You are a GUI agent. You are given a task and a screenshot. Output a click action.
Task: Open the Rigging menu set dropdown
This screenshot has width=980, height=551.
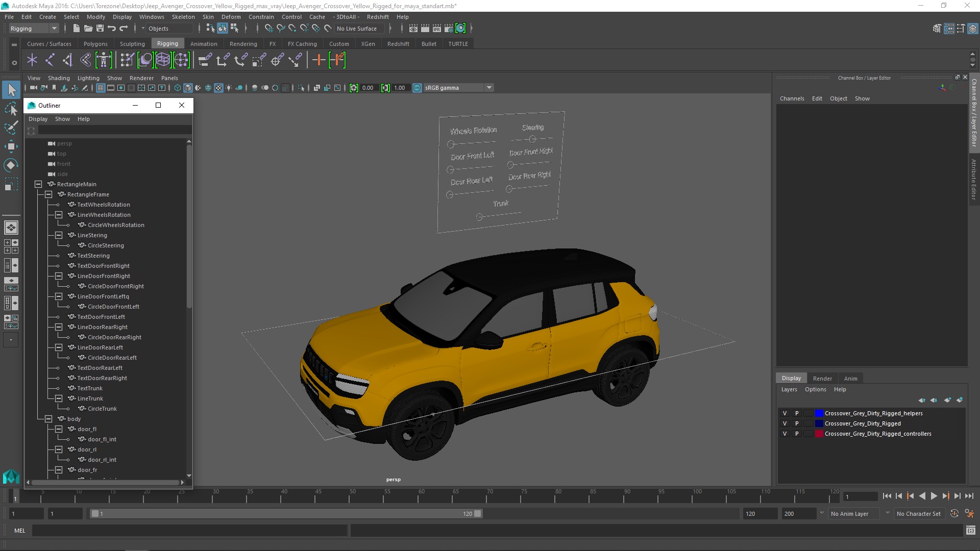pos(54,29)
